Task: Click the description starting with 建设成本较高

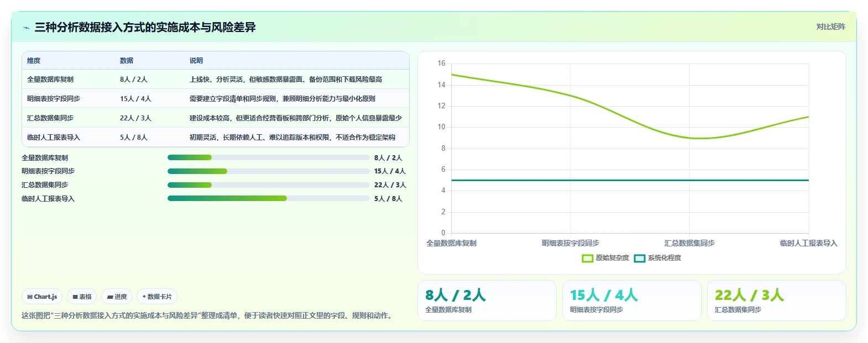Action: [296, 118]
